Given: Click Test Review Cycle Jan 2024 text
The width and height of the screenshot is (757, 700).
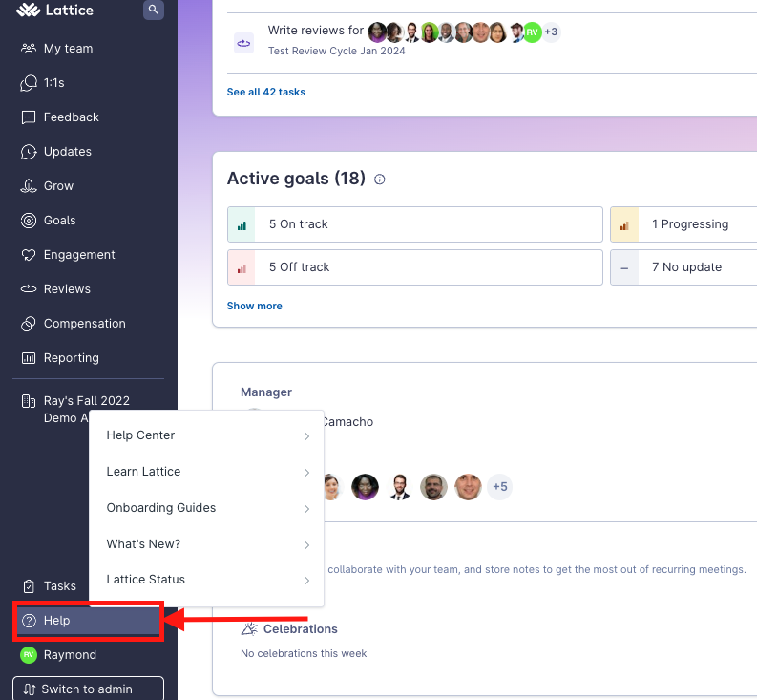Looking at the screenshot, I should coord(337,51).
